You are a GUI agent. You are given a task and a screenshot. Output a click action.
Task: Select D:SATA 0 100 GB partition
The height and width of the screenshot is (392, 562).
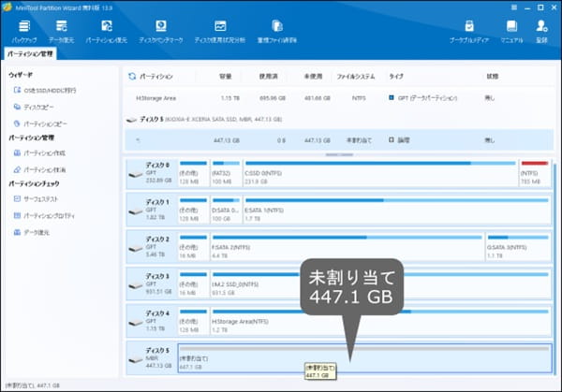pyautogui.click(x=226, y=211)
